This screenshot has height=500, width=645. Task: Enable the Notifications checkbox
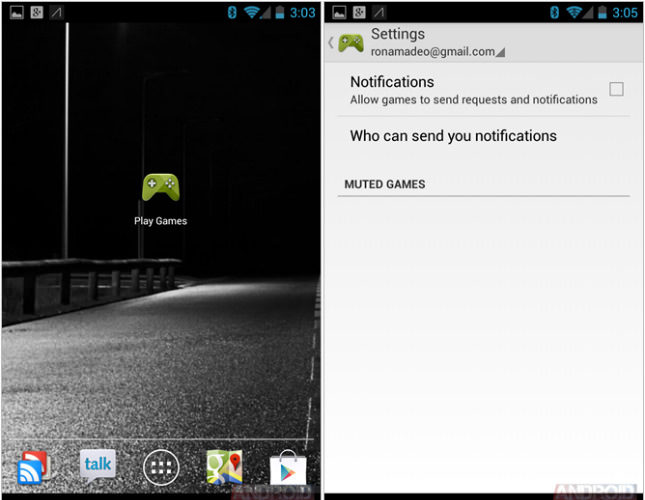616,89
